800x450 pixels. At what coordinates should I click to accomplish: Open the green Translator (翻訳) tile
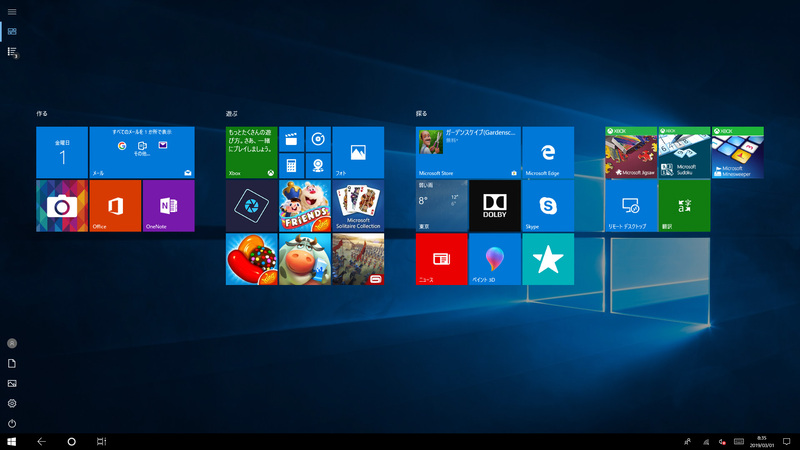tap(684, 206)
